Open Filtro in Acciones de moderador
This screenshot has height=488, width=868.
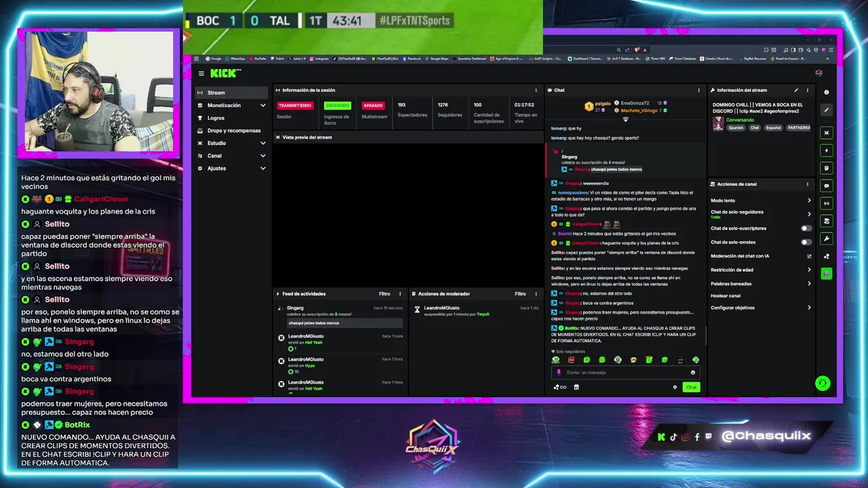(520, 294)
